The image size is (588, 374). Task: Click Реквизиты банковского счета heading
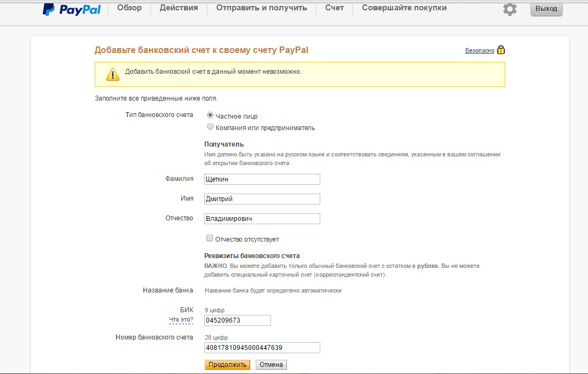click(252, 256)
